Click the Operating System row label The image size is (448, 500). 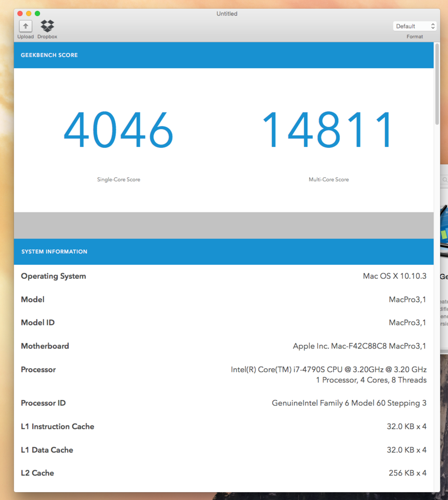tap(54, 276)
